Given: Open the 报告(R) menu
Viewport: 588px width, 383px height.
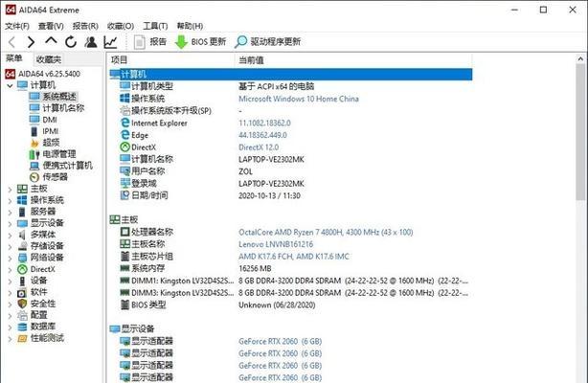Looking at the screenshot, I should (85, 26).
